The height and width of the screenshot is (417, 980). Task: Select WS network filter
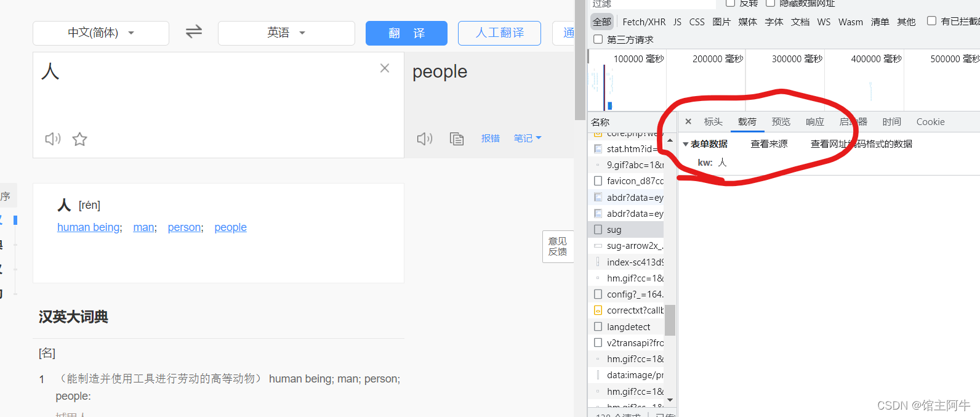824,22
